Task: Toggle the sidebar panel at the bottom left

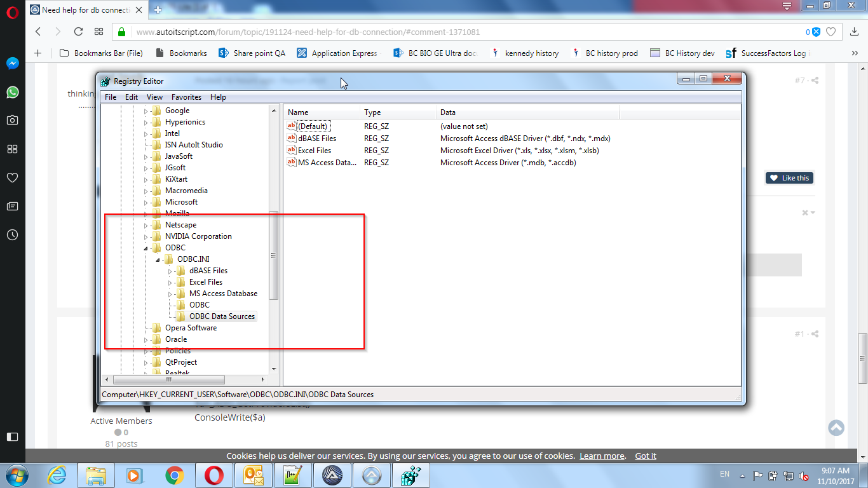Action: click(12, 437)
